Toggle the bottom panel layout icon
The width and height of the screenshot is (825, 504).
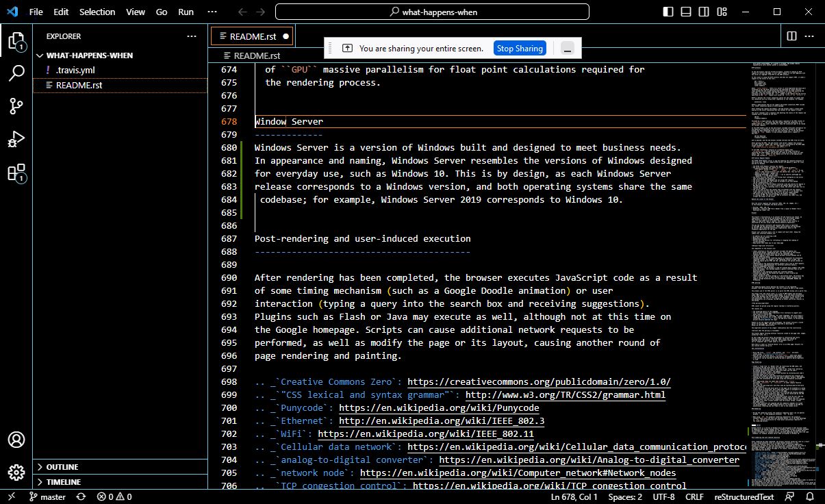[687, 12]
